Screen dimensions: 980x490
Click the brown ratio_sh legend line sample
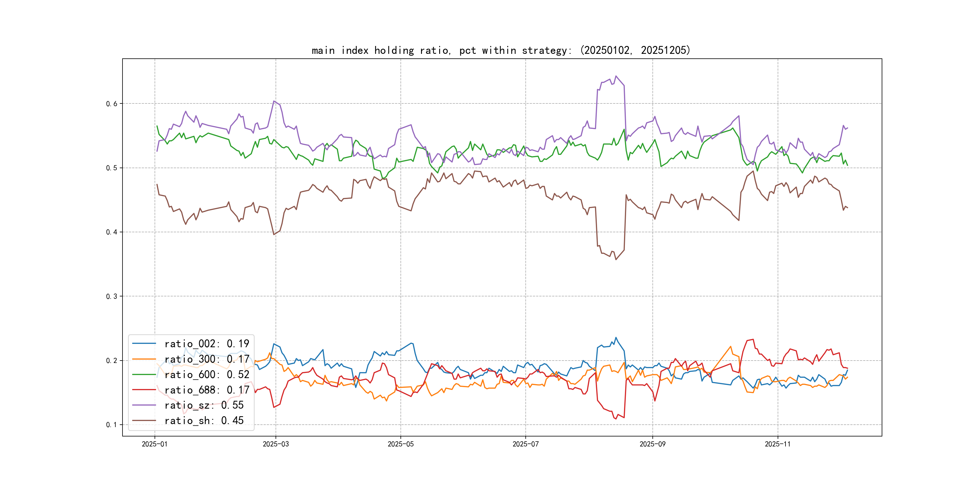coord(144,420)
